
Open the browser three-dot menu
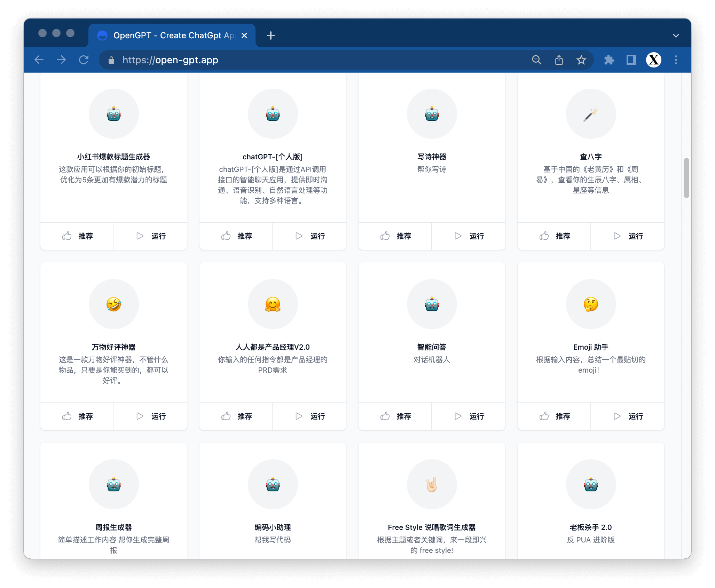[x=676, y=60]
